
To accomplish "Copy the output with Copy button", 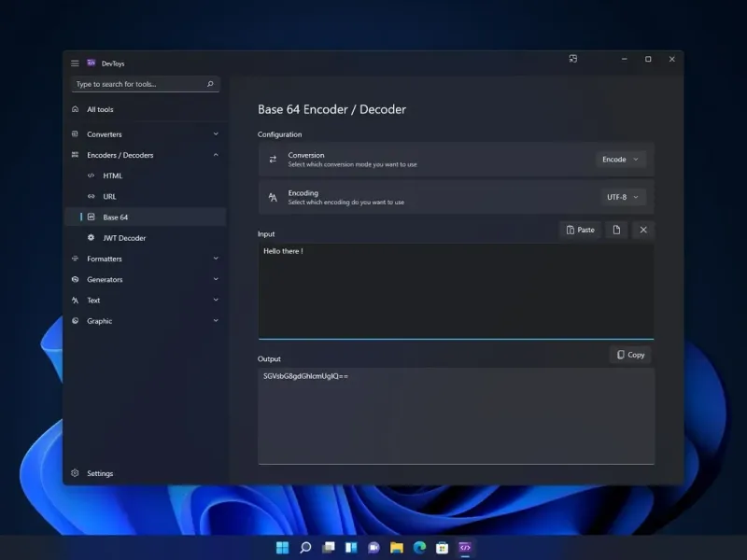I will click(630, 355).
